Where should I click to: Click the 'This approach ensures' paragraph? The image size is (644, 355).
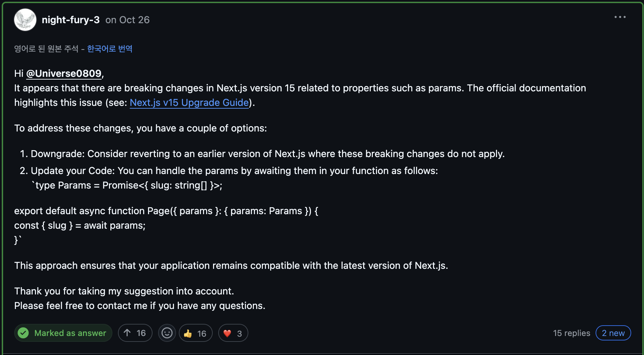(231, 265)
